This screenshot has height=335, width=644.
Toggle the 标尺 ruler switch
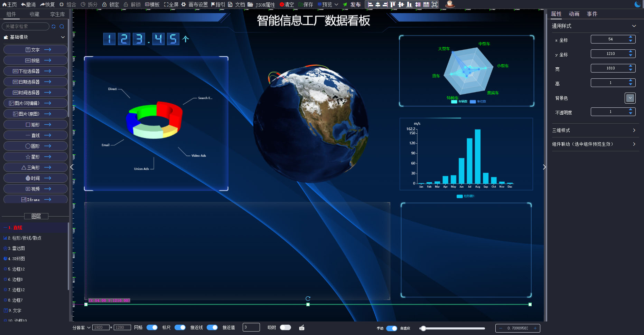click(180, 327)
